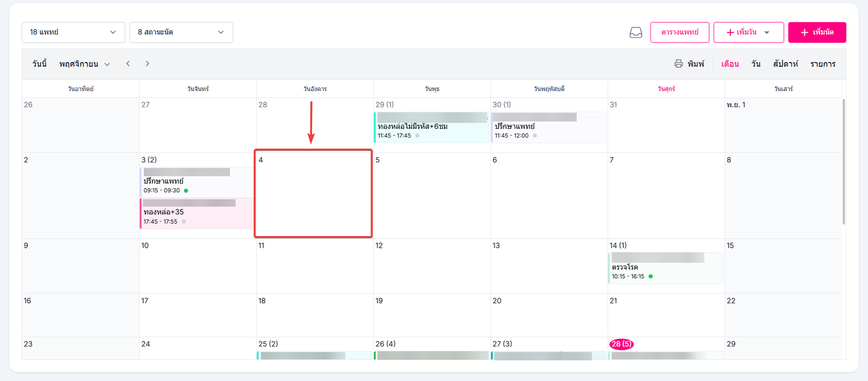This screenshot has height=381, width=868.
Task: Click the plus icon on เพิ่มวัน
Action: pos(730,32)
